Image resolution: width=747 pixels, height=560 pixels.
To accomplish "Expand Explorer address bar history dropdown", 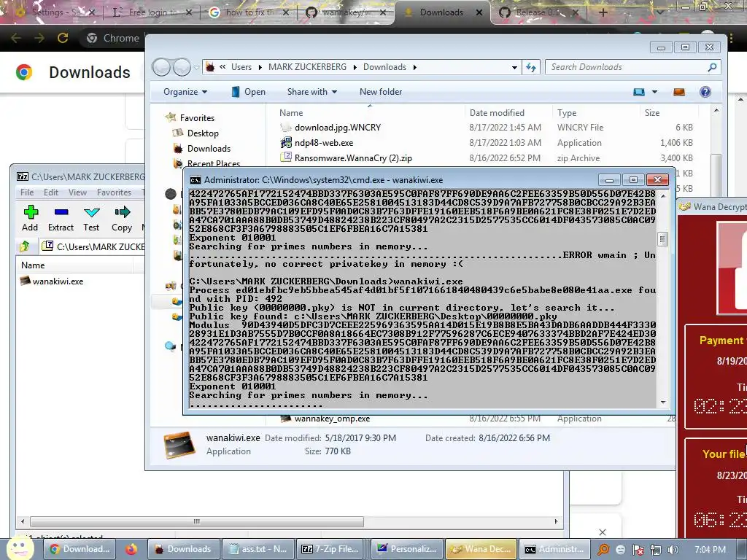I will 514,68.
